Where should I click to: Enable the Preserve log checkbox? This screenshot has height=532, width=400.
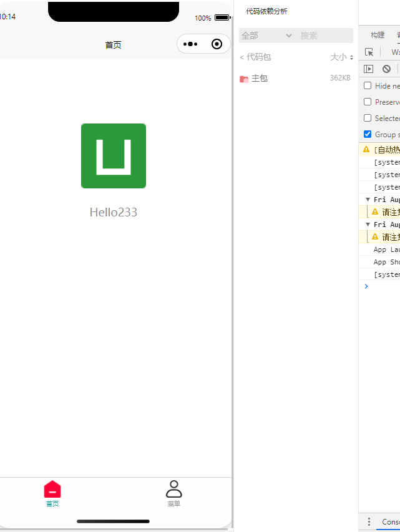coord(368,102)
